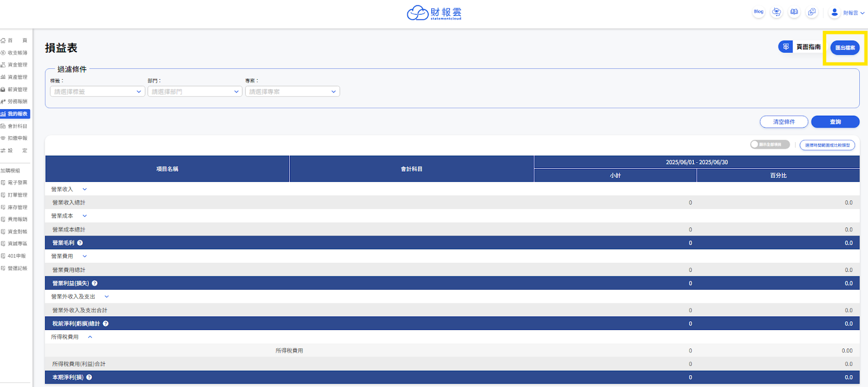Select the 營業收入總計 row label

69,202
